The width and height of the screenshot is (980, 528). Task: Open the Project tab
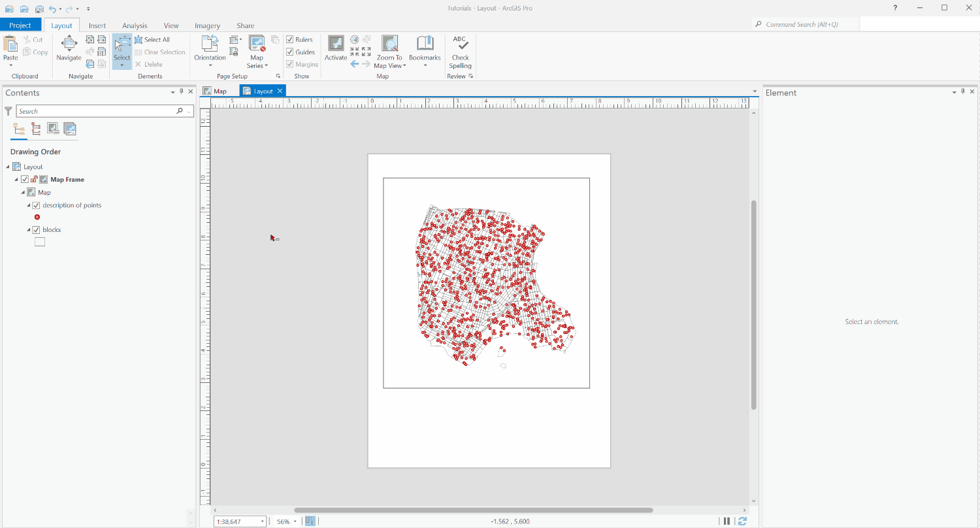point(20,25)
